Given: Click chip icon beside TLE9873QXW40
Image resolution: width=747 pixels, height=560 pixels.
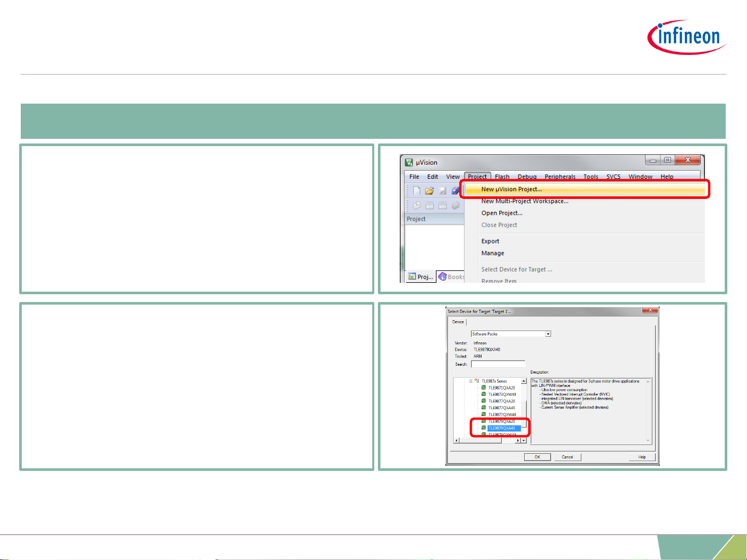Looking at the screenshot, I should click(x=484, y=394).
